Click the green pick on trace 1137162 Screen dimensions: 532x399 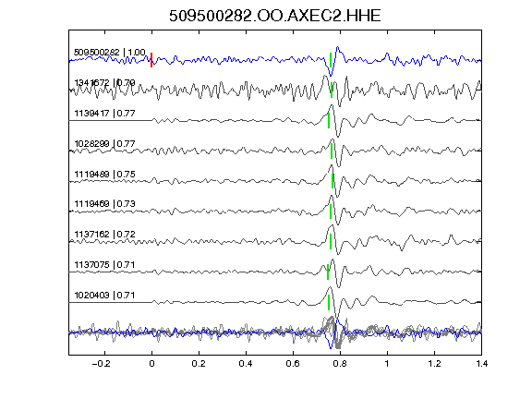[x=331, y=242]
